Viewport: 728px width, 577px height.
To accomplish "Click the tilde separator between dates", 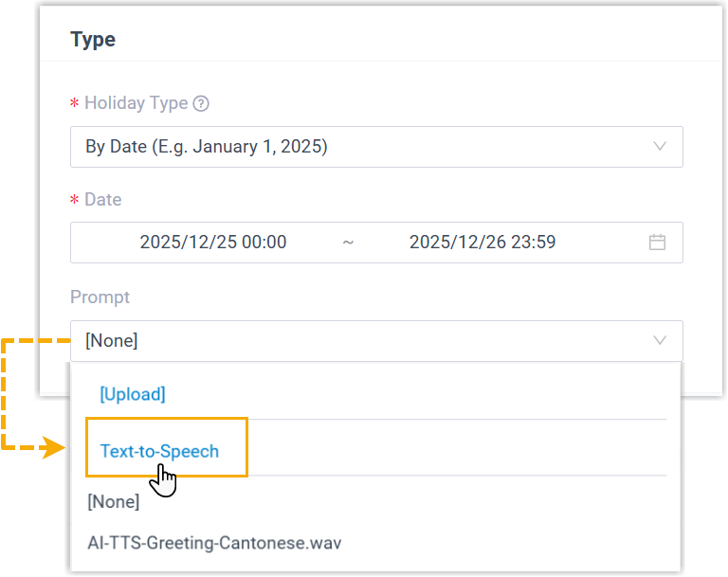I will [x=348, y=243].
